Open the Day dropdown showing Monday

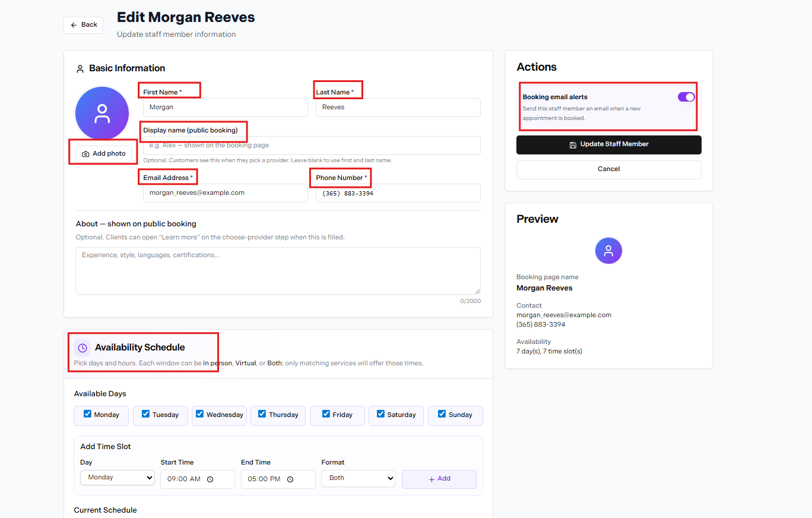tap(118, 478)
